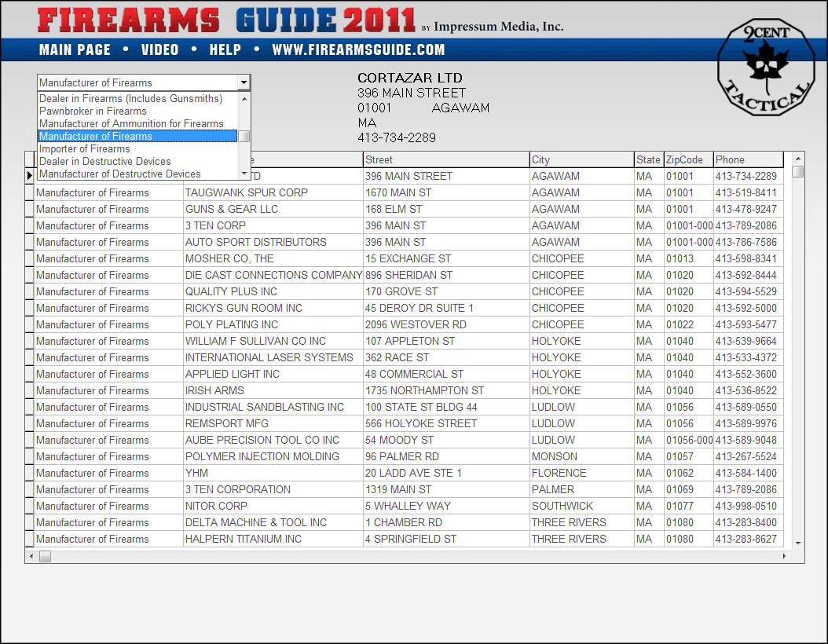Click IRISH ARMS cell

[273, 390]
